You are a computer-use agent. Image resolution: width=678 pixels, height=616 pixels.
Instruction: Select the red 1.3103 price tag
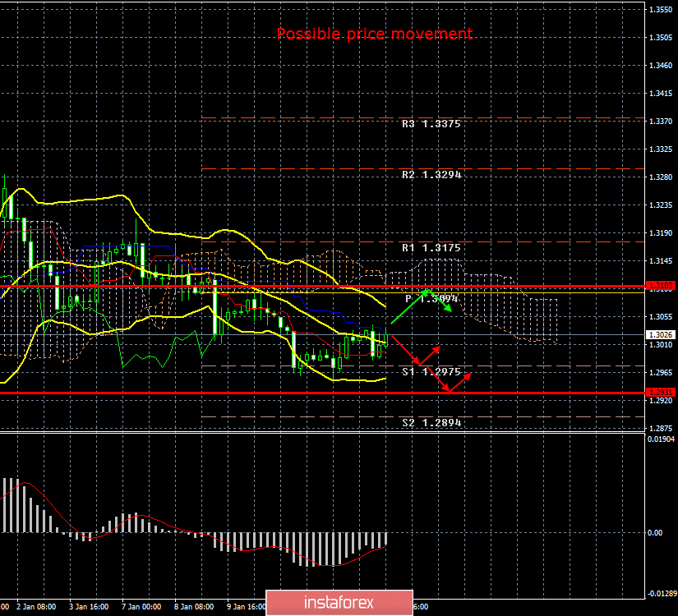click(x=660, y=286)
